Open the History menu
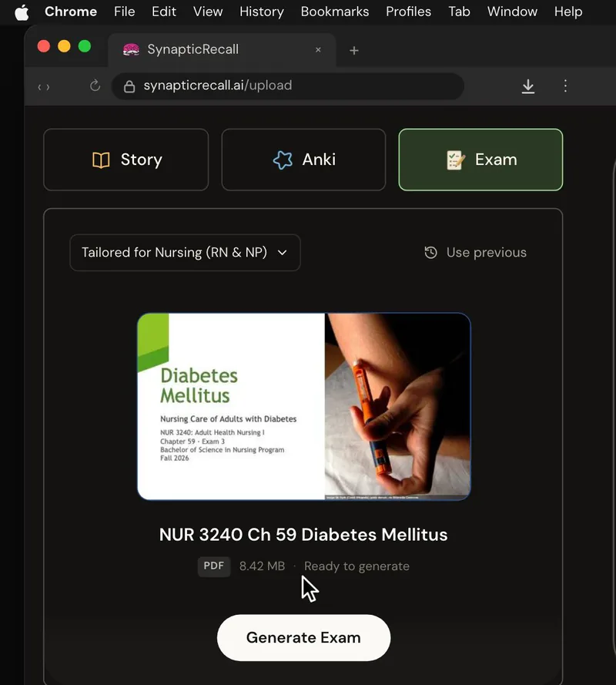 (262, 12)
